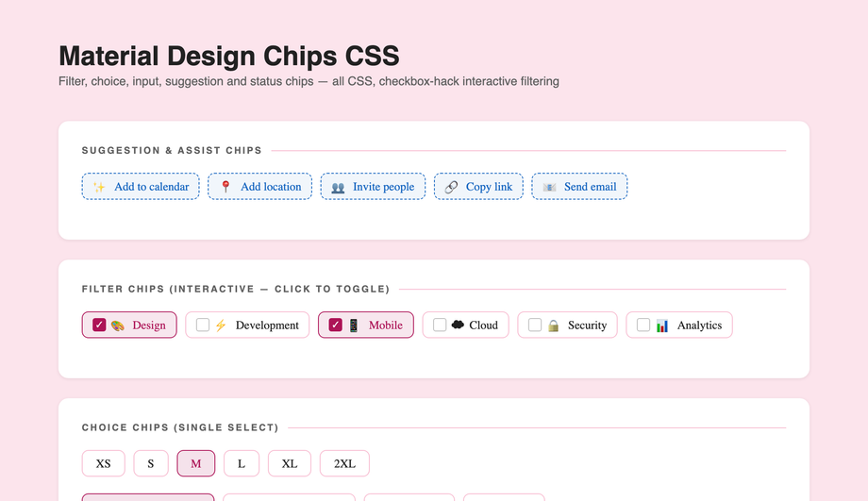This screenshot has height=501, width=868.
Task: Click the envelope icon on Send email
Action: (x=549, y=187)
